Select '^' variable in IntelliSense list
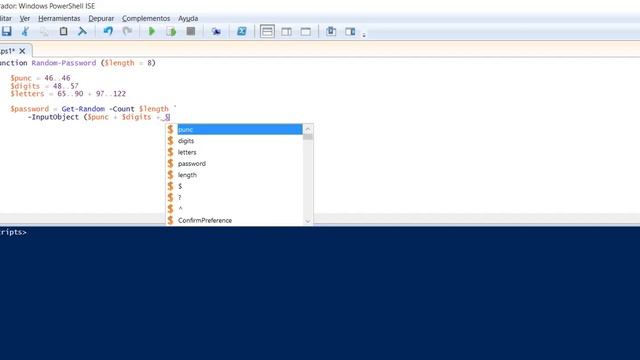The width and height of the screenshot is (640, 360). (234, 209)
